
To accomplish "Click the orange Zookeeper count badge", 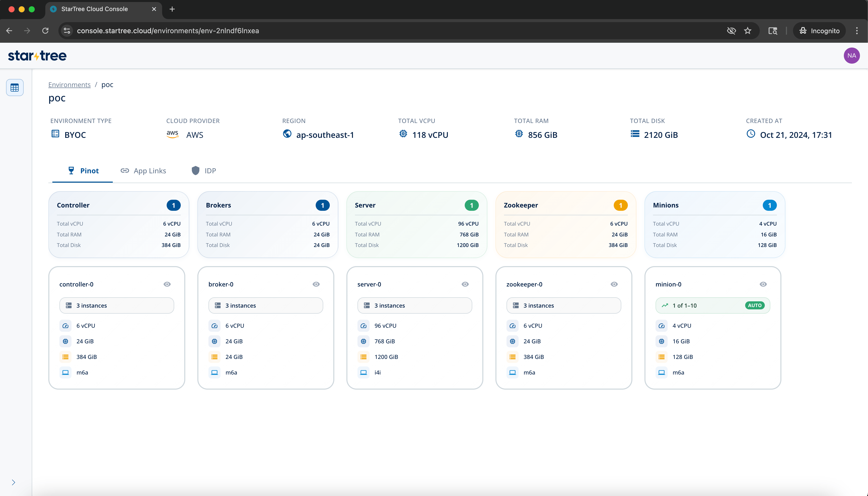I will pyautogui.click(x=621, y=205).
